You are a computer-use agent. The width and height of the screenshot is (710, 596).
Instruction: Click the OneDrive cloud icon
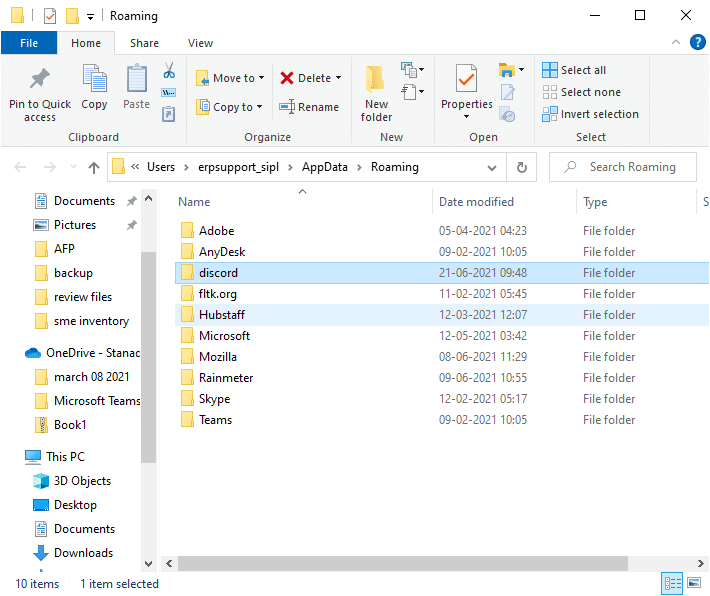(33, 353)
